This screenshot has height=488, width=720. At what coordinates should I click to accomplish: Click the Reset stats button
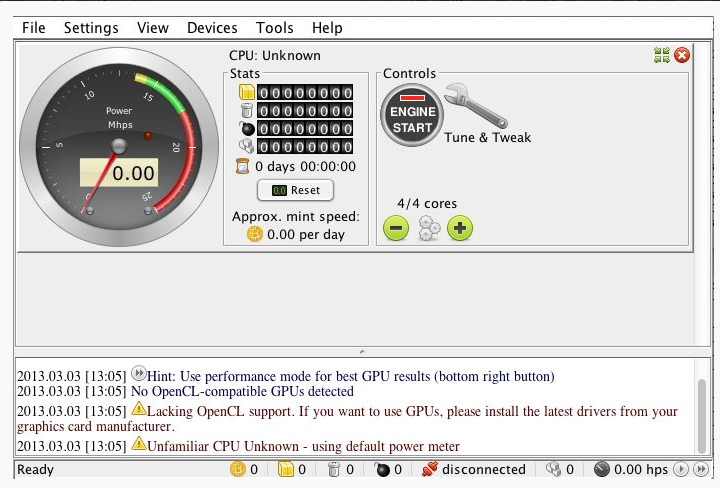tap(295, 190)
